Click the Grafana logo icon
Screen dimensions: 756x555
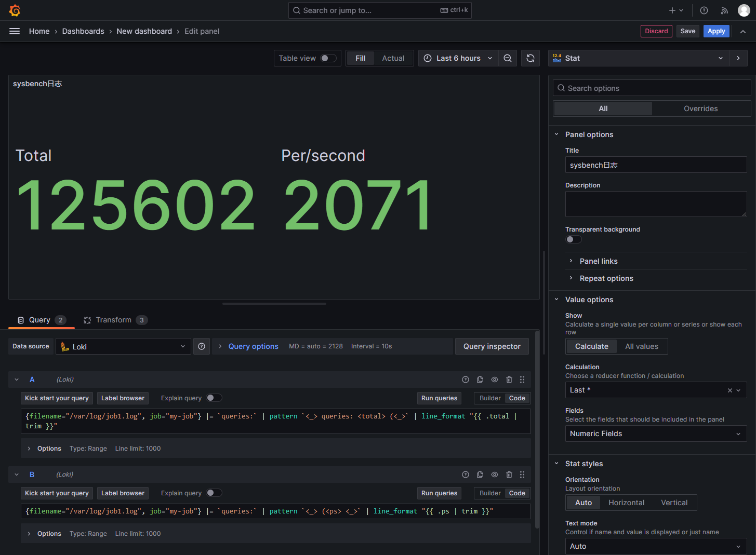15,10
